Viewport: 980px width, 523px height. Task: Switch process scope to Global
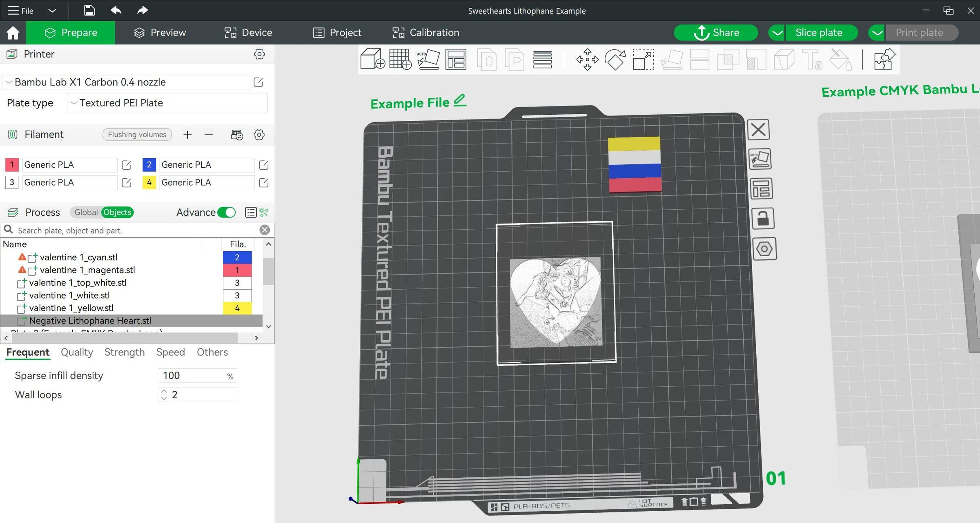[86, 212]
